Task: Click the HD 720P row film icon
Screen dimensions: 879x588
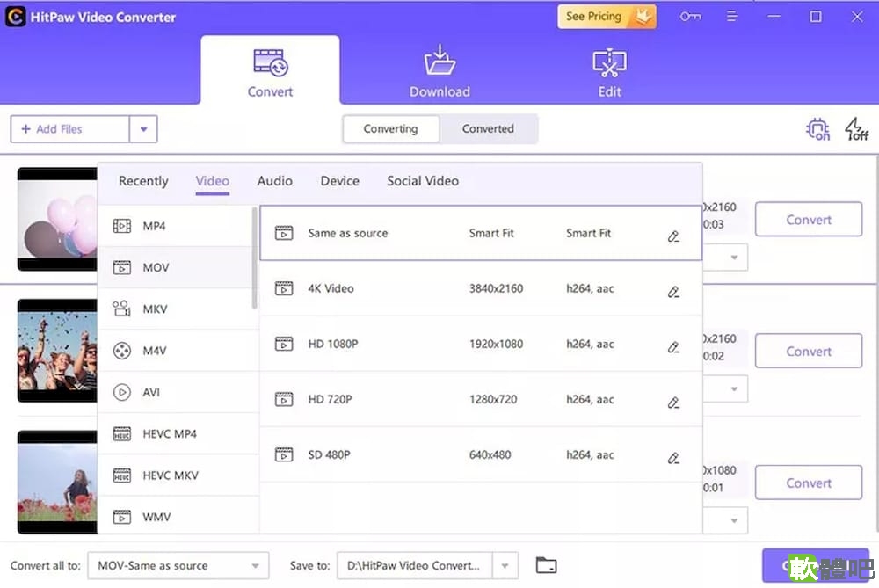Action: (x=284, y=399)
